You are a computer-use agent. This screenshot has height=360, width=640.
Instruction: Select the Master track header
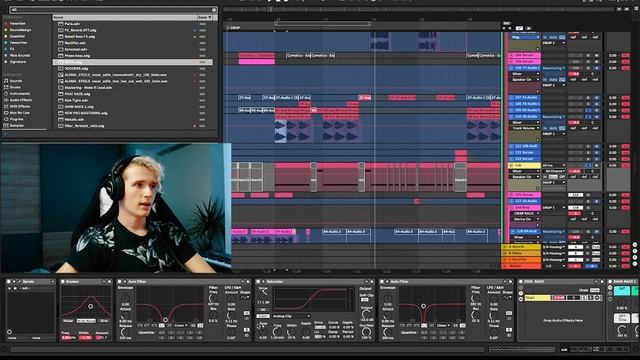coord(521,266)
